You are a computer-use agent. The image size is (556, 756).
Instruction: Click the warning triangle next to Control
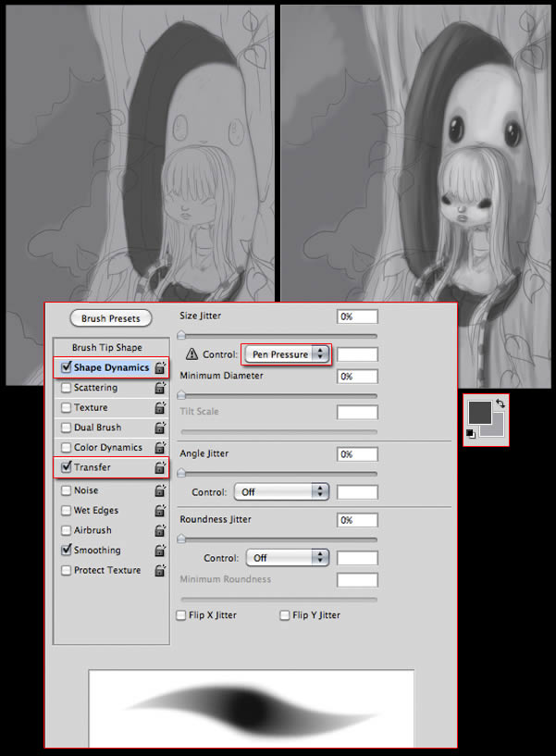tap(192, 354)
